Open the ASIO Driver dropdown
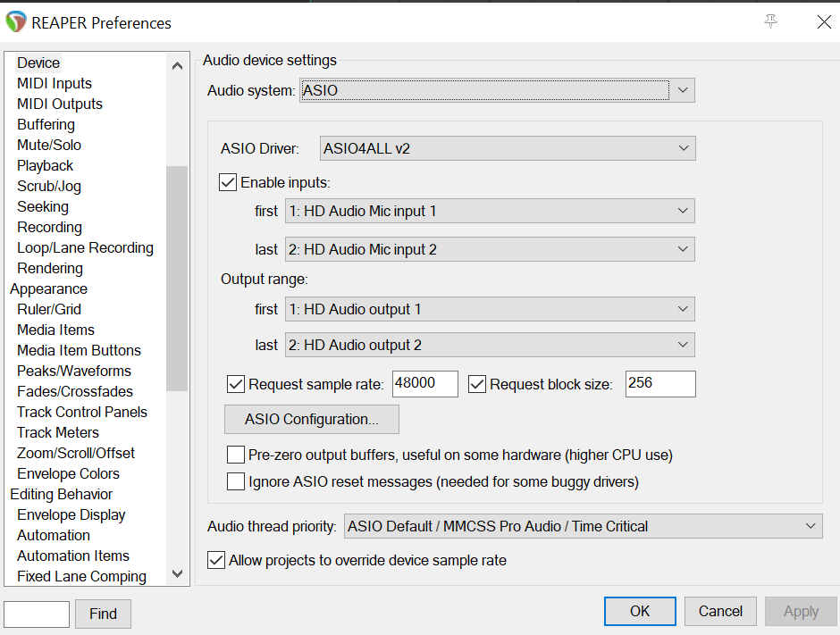 click(x=508, y=148)
